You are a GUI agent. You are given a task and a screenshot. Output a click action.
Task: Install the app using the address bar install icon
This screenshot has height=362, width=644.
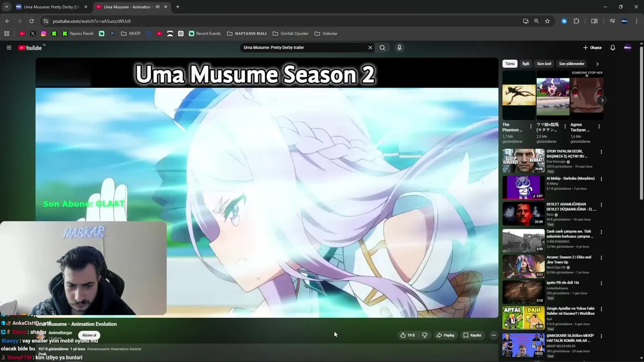pos(526,21)
